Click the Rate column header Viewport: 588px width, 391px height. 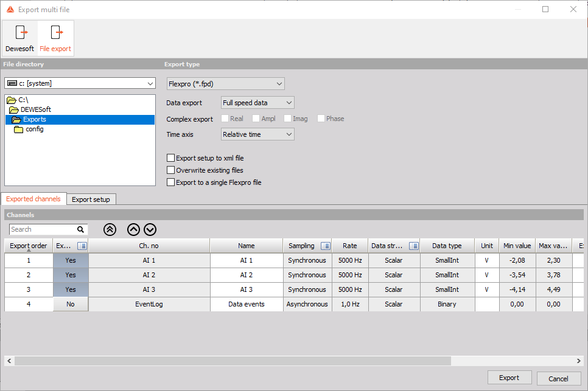coord(350,246)
